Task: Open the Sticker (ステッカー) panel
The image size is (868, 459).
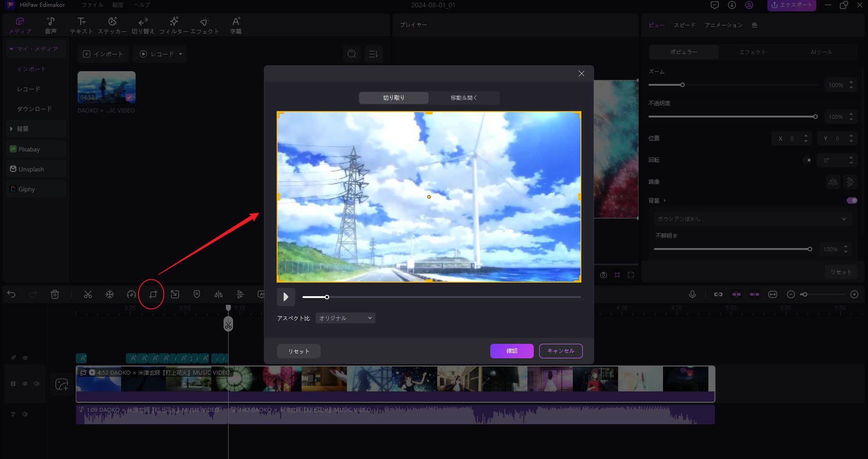Action: (x=112, y=25)
